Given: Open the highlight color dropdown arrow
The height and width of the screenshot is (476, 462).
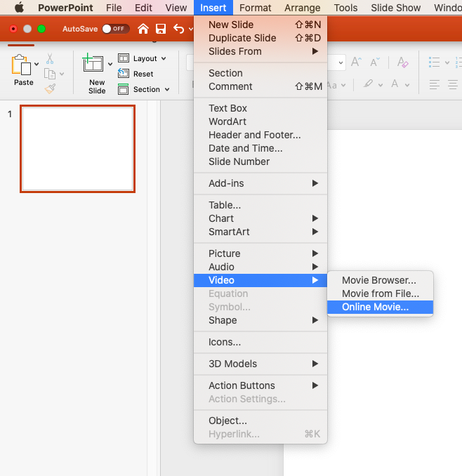Looking at the screenshot, I should 381,85.
